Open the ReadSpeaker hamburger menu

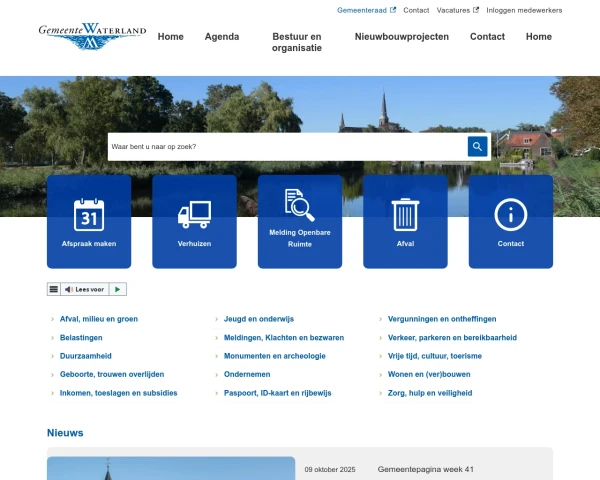(x=54, y=289)
